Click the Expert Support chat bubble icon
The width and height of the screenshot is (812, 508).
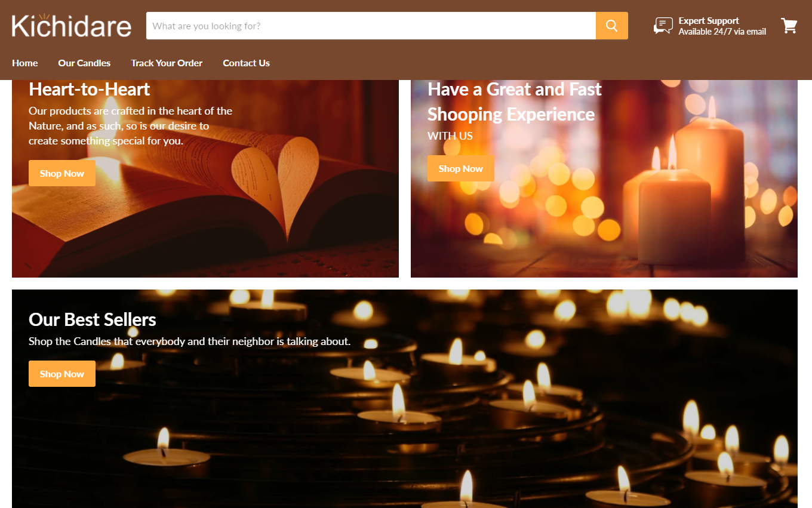pyautogui.click(x=663, y=26)
